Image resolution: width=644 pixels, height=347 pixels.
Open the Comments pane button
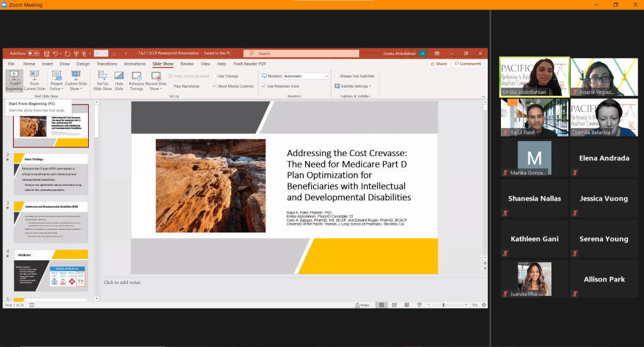468,64
